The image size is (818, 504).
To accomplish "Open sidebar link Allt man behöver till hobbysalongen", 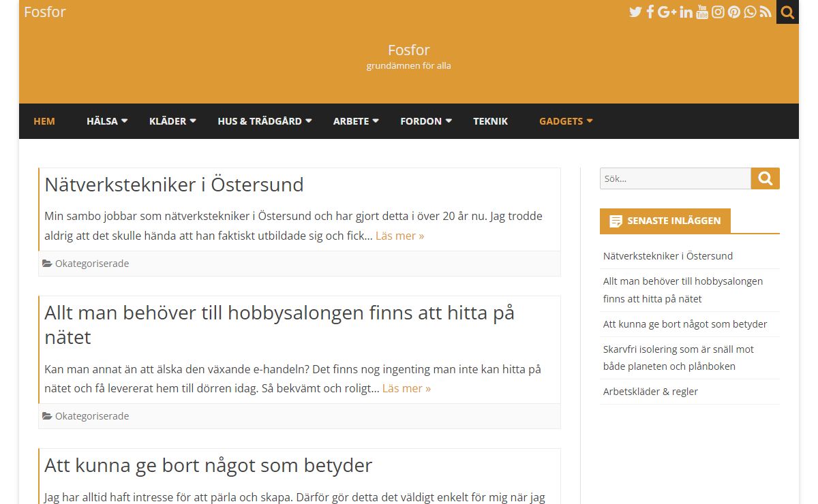I will tap(683, 290).
